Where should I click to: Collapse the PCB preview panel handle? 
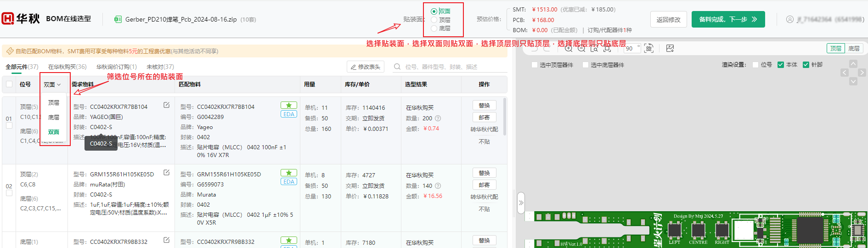point(521,203)
